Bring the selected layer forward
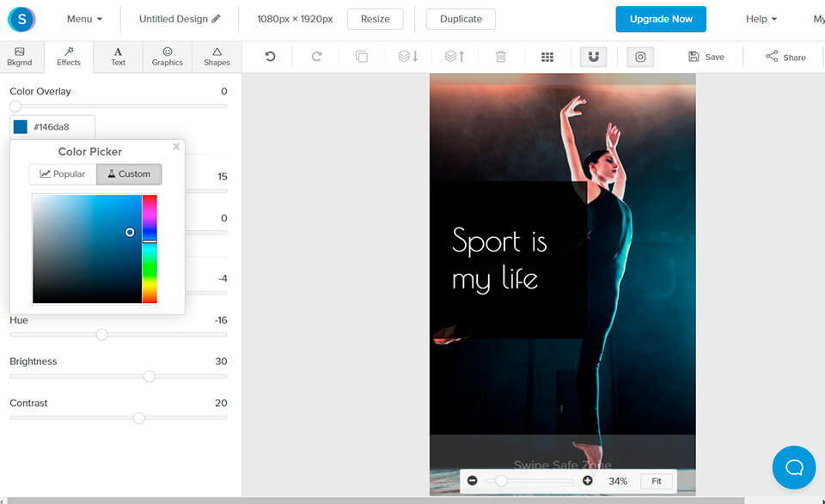Viewport: 825px width, 504px height. pos(453,57)
